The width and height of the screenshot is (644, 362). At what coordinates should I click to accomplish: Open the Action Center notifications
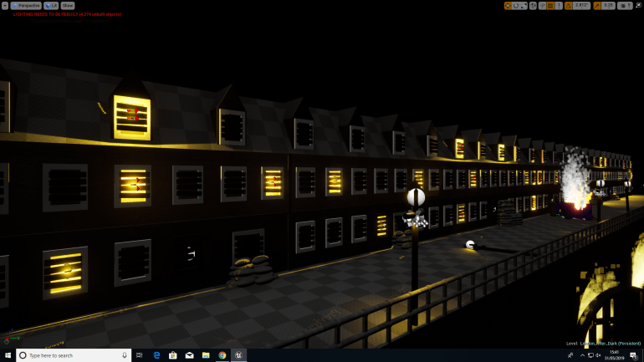[634, 355]
